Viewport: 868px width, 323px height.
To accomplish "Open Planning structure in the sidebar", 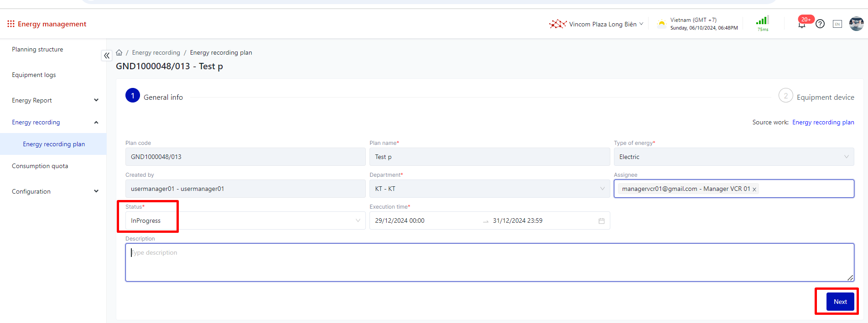I will [x=37, y=49].
